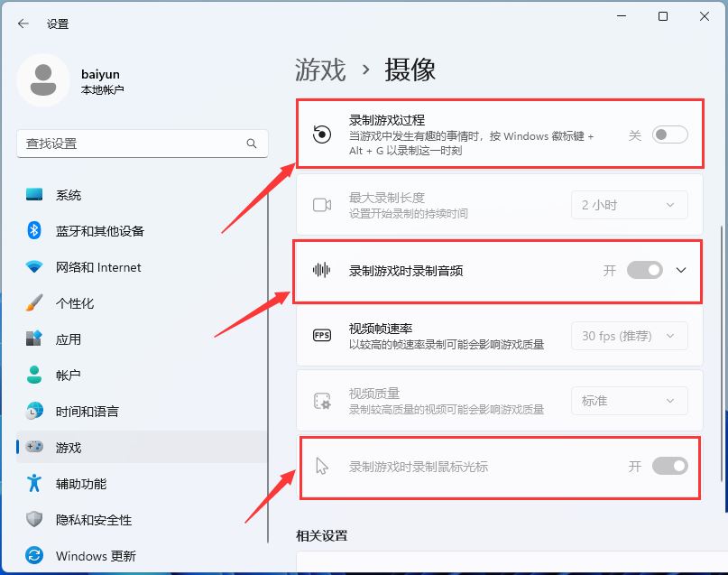Turn off 录制游戏时录制鼠标光标

click(668, 466)
